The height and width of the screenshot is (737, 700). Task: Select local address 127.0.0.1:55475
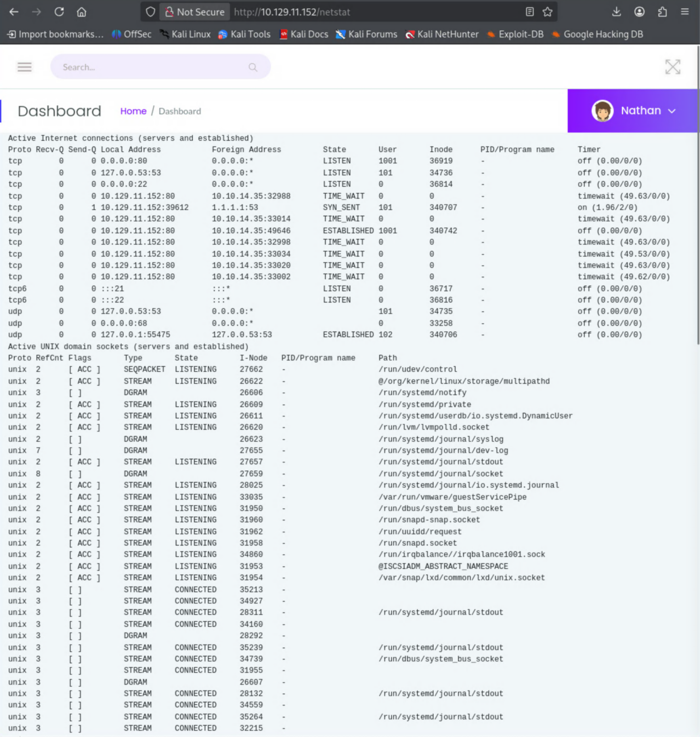135,335
